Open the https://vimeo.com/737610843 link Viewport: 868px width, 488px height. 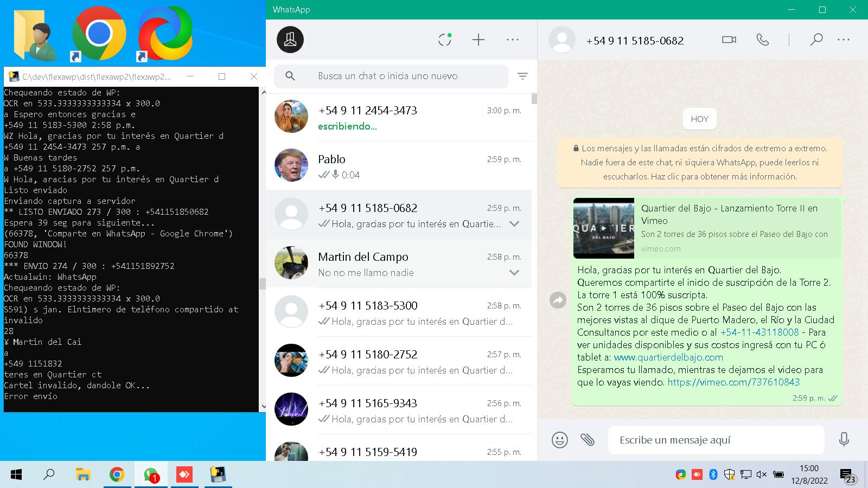pyautogui.click(x=733, y=382)
